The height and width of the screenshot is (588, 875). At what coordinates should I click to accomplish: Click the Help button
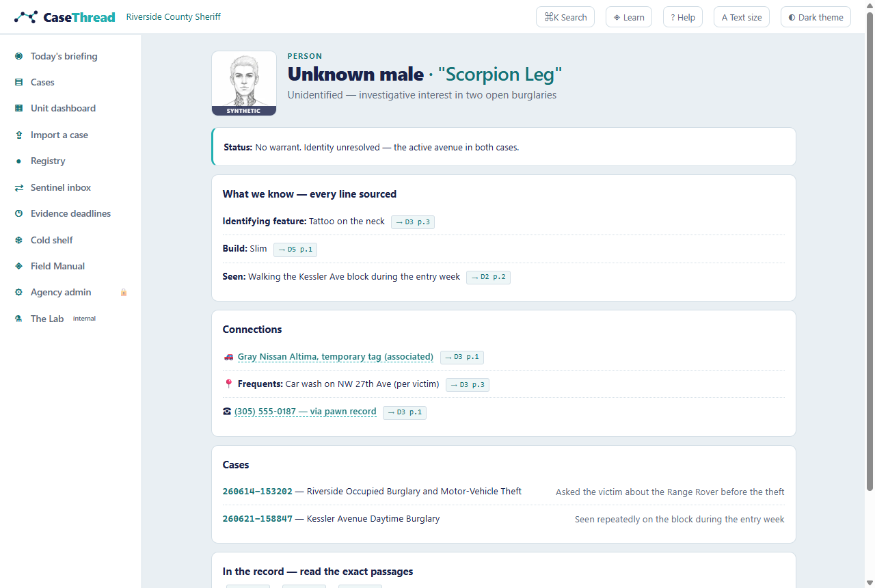pos(683,17)
